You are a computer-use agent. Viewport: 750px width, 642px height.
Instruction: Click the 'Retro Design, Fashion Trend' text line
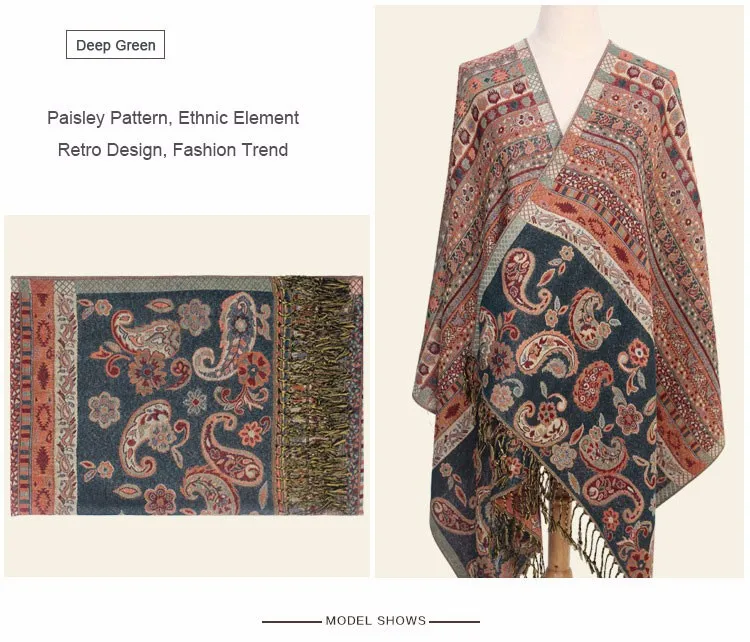[173, 150]
